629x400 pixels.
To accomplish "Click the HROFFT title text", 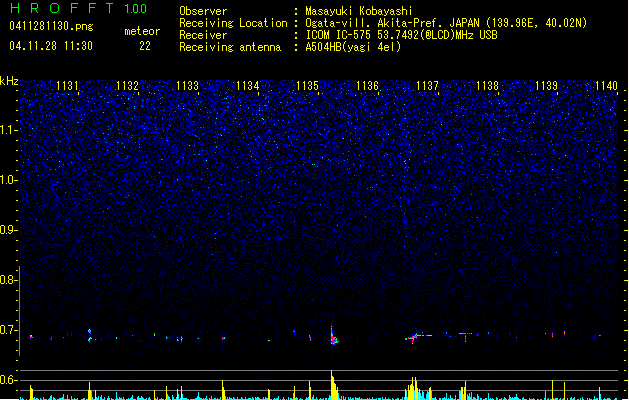I will pos(62,8).
